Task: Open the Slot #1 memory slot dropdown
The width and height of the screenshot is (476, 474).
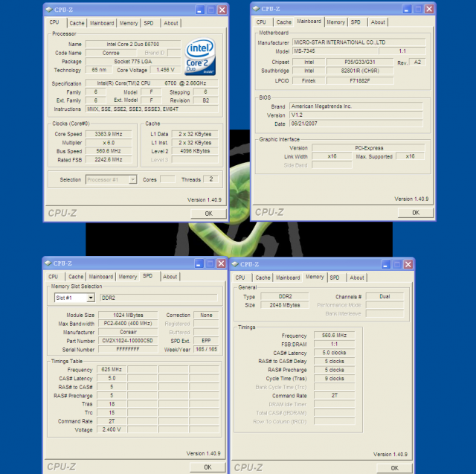Action: coord(91,298)
